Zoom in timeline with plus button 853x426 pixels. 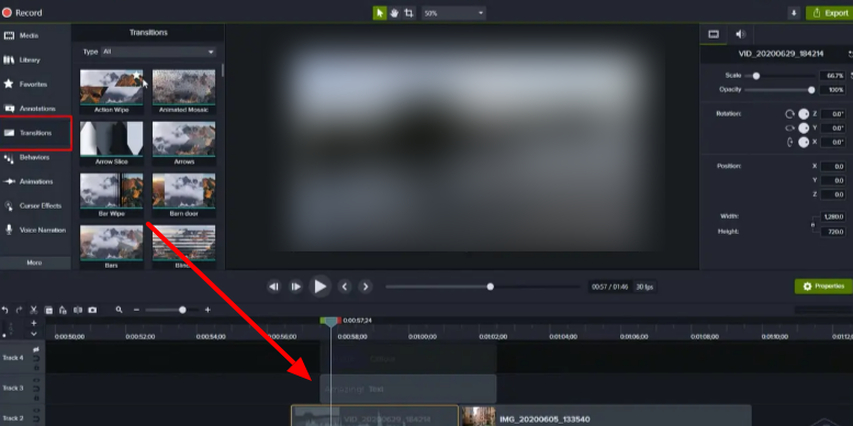coord(207,310)
